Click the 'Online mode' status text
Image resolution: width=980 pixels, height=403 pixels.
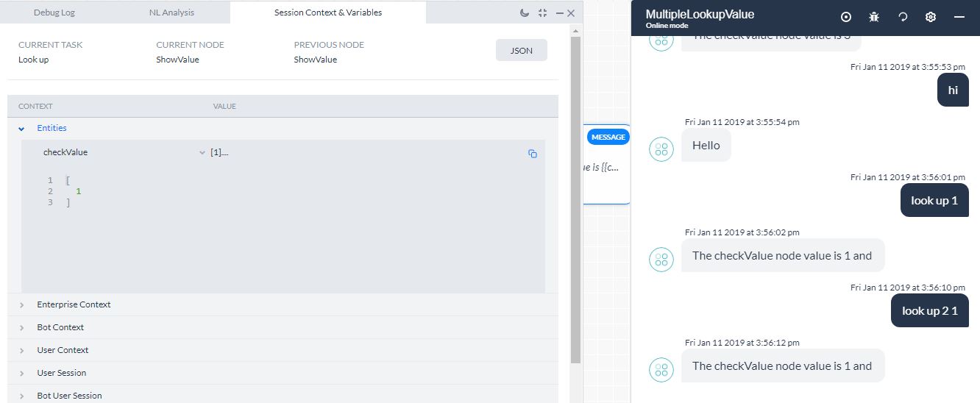click(x=667, y=26)
